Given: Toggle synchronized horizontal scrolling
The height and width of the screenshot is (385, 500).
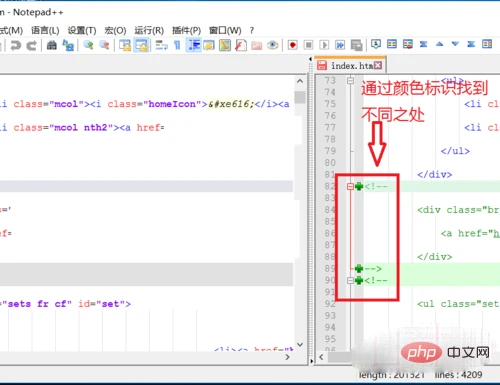Looking at the screenshot, I should tap(141, 45).
